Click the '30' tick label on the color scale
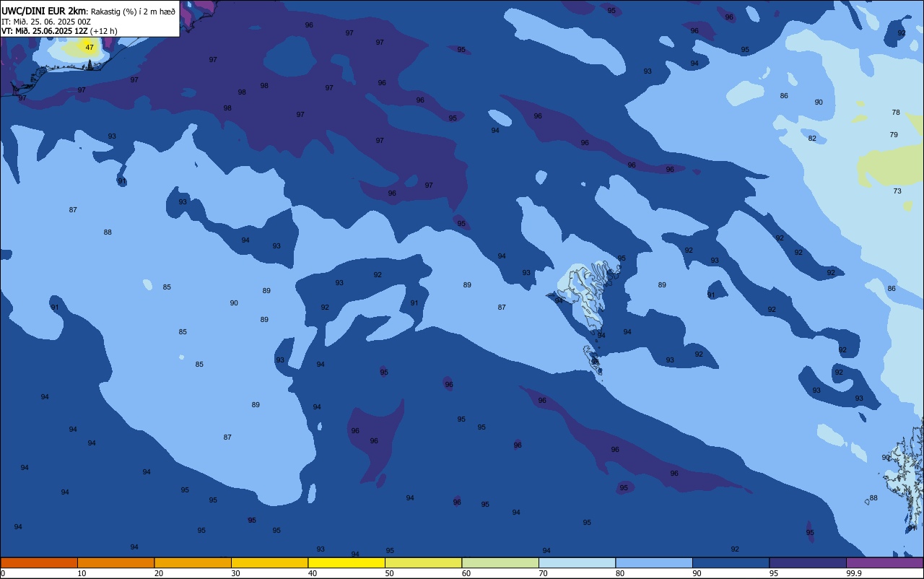The image size is (924, 579). coord(235,573)
